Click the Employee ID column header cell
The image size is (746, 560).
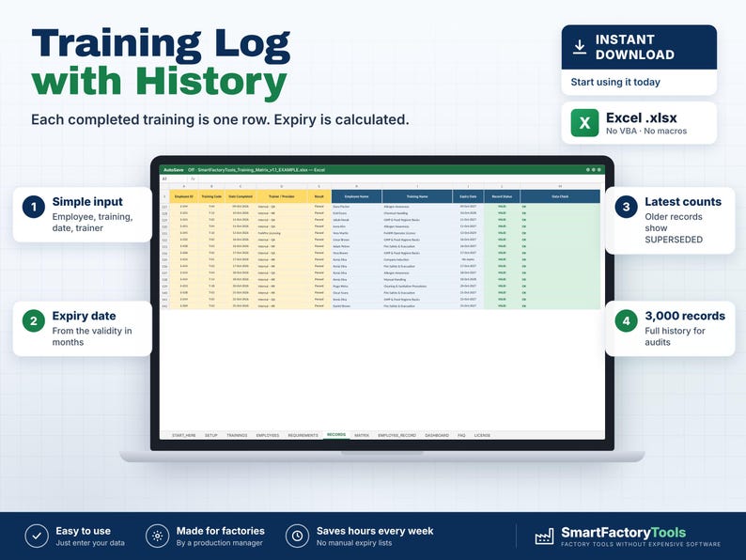[x=184, y=196]
